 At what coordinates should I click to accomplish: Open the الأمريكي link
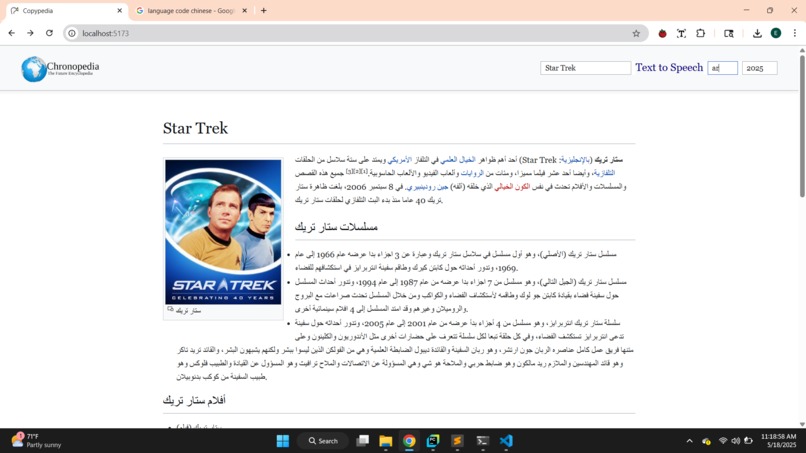point(399,160)
